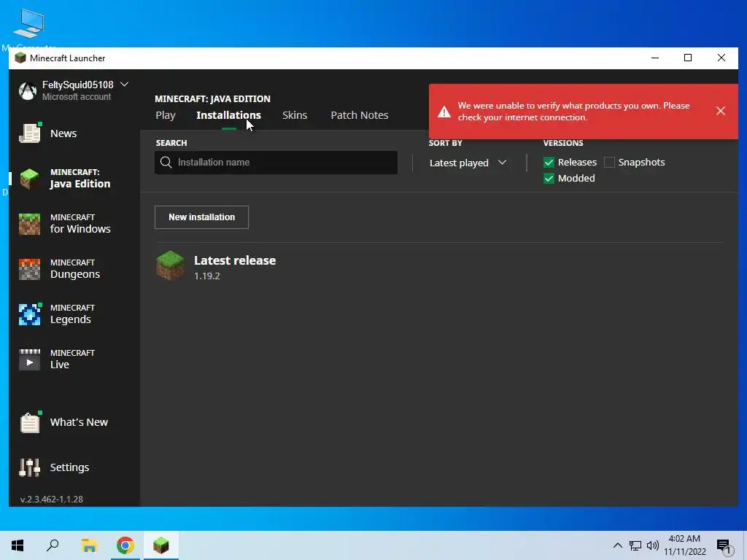Click the Latest release grass block icon
The height and width of the screenshot is (560, 747).
pos(170,265)
